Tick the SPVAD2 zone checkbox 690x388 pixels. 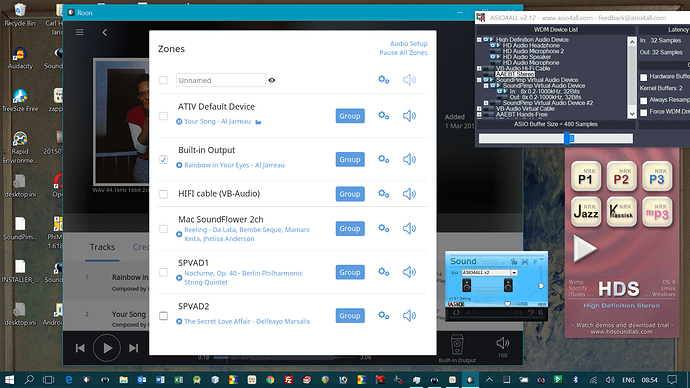[x=163, y=316]
